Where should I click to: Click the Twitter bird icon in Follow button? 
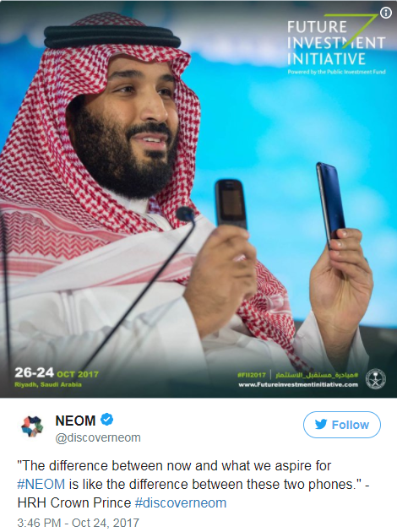(321, 425)
